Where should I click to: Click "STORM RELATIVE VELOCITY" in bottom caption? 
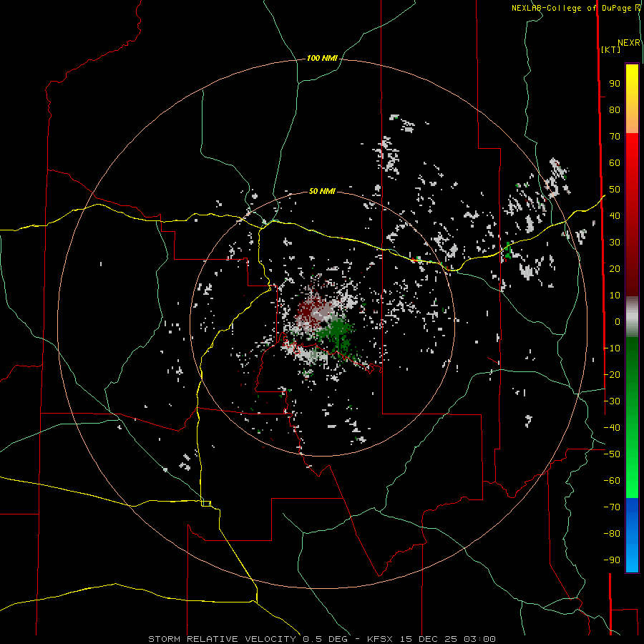(222, 639)
